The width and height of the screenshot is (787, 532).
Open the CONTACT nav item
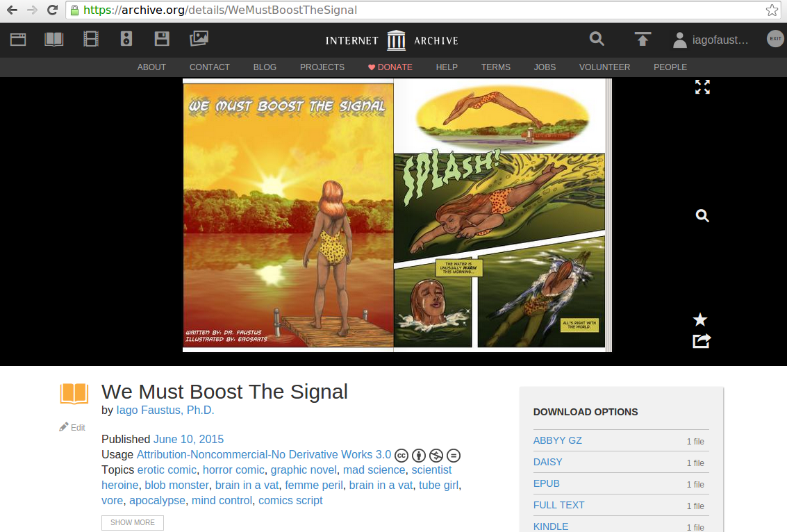209,67
